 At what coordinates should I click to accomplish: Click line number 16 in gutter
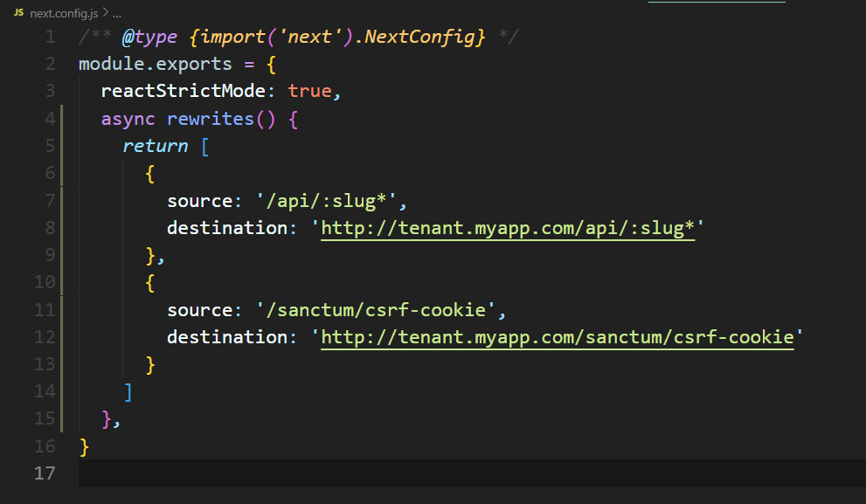click(x=45, y=446)
